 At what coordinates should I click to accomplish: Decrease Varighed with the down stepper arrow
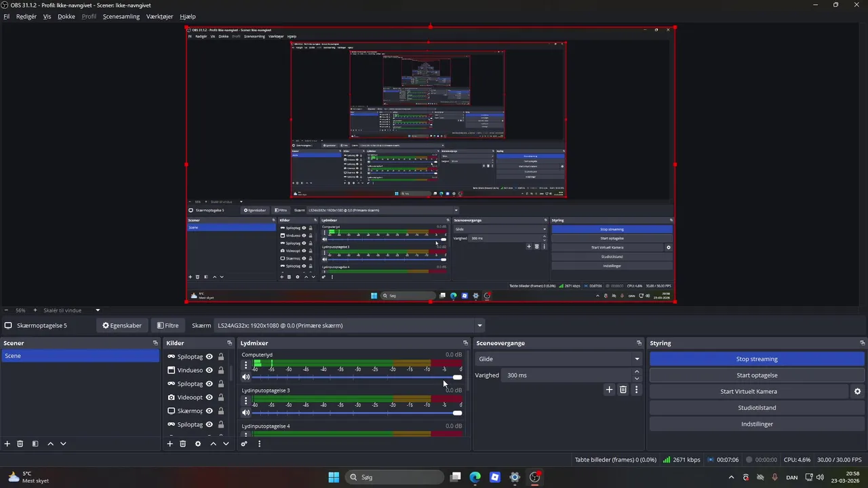637,379
